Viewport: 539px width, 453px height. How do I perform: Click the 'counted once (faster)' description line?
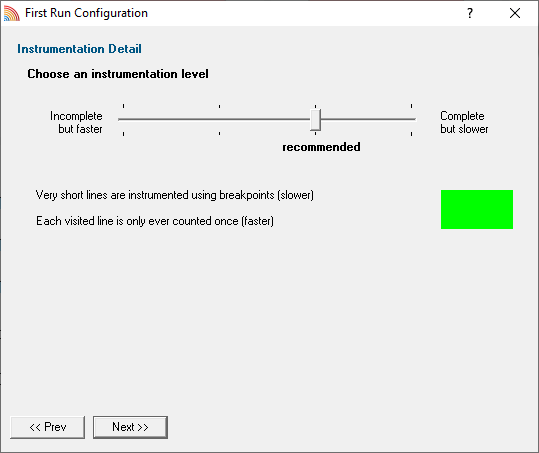click(x=155, y=221)
